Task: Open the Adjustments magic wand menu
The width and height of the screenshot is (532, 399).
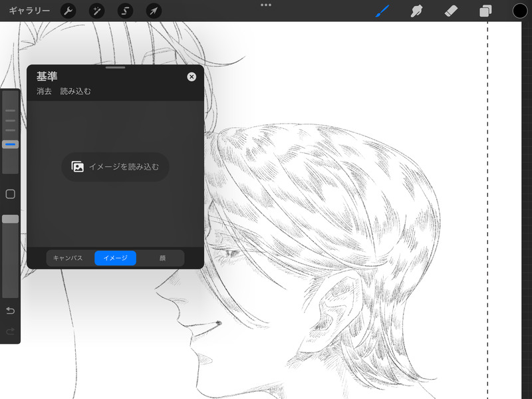Action: (96, 11)
